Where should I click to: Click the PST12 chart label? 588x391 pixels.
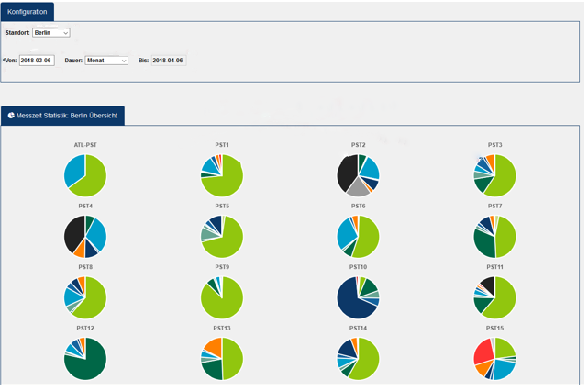pyautogui.click(x=85, y=328)
